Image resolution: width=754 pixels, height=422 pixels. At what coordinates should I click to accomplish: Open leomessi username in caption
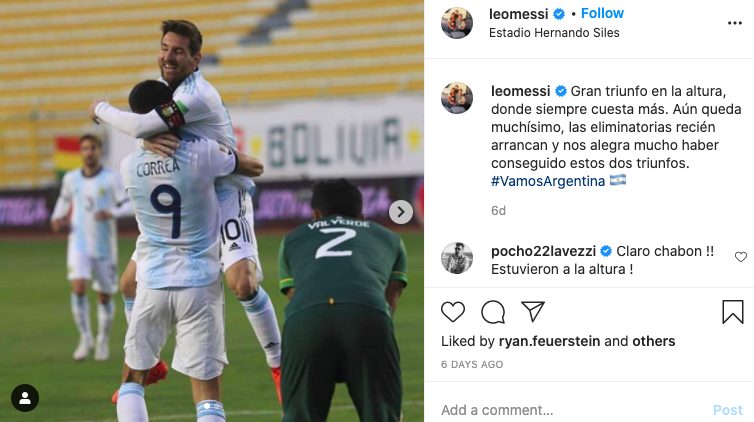click(x=520, y=91)
